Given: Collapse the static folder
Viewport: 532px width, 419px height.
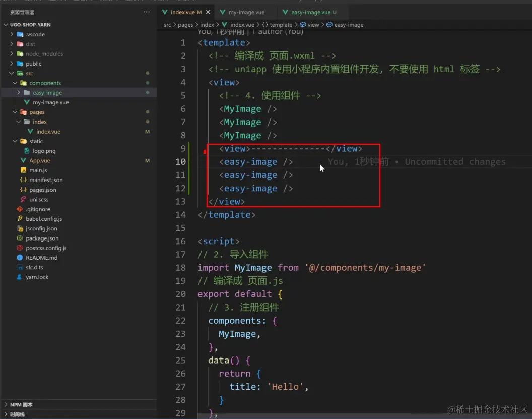Looking at the screenshot, I should (15, 141).
